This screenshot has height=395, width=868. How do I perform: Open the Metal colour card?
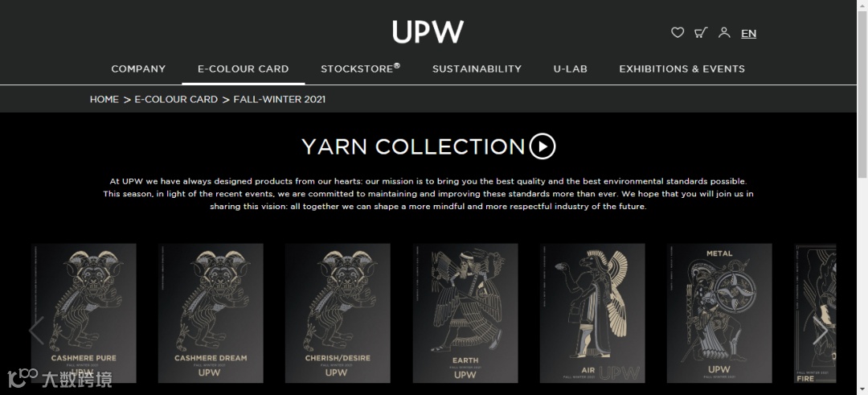(719, 313)
